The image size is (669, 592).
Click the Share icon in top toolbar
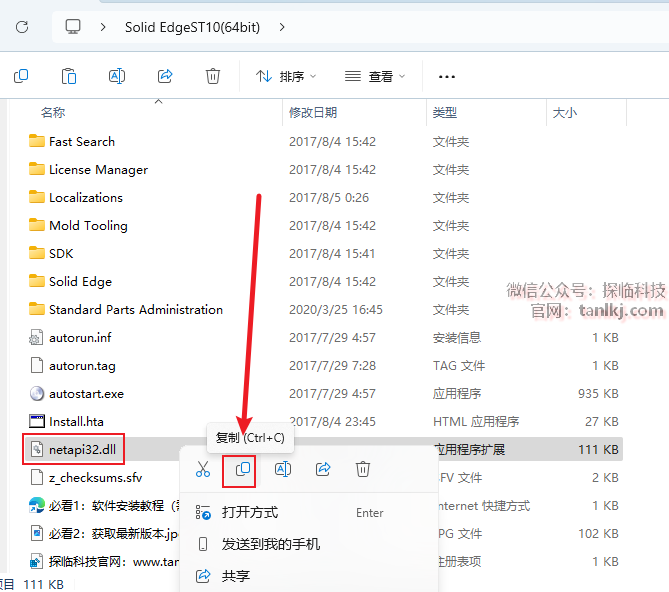pyautogui.click(x=165, y=76)
